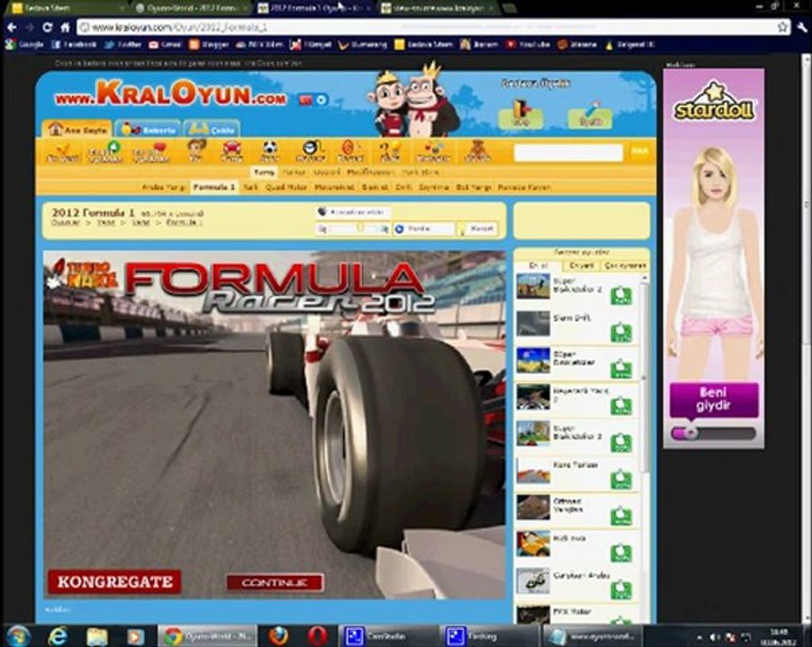
Task: Open a new browser tab button
Action: 510,8
